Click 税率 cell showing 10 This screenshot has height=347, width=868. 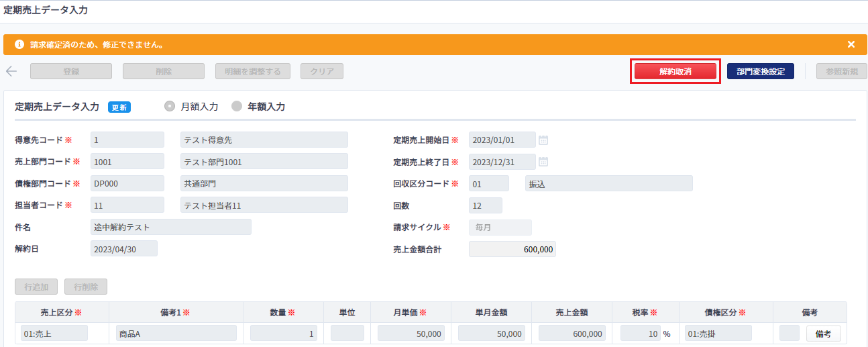641,334
